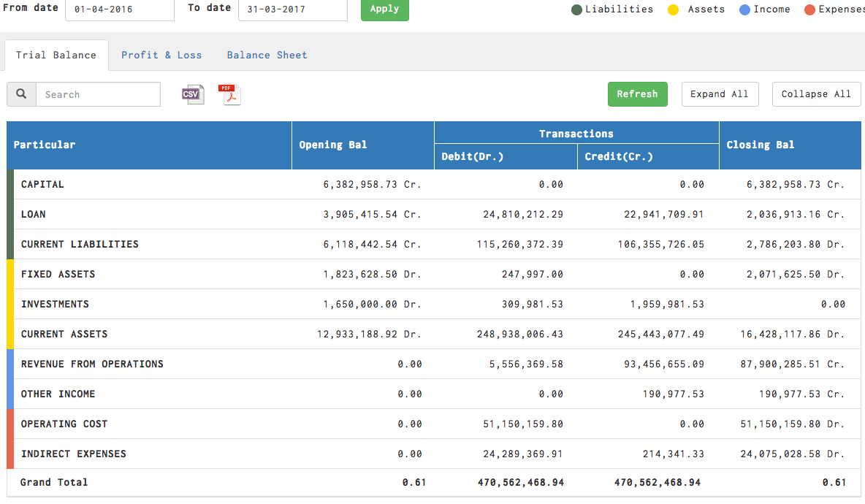The width and height of the screenshot is (865, 504).
Task: Expand the FIXED ASSETS row
Action: (x=58, y=275)
